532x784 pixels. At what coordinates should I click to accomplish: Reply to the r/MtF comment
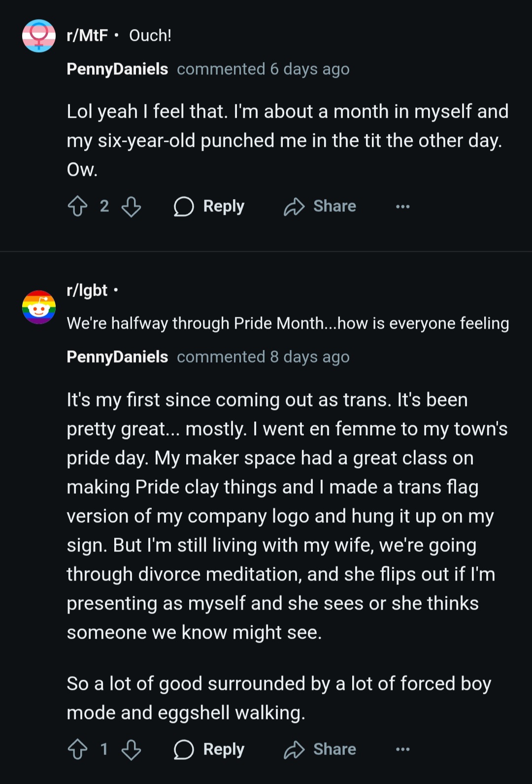click(209, 206)
